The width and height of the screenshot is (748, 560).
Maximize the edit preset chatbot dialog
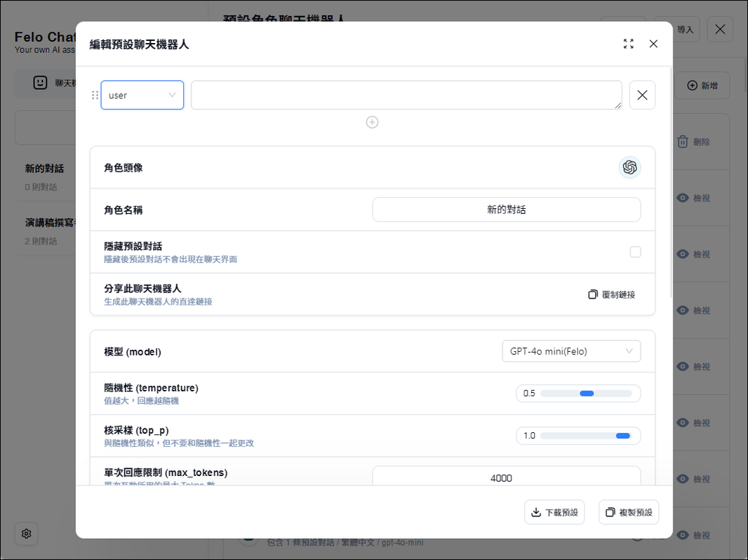pos(628,44)
